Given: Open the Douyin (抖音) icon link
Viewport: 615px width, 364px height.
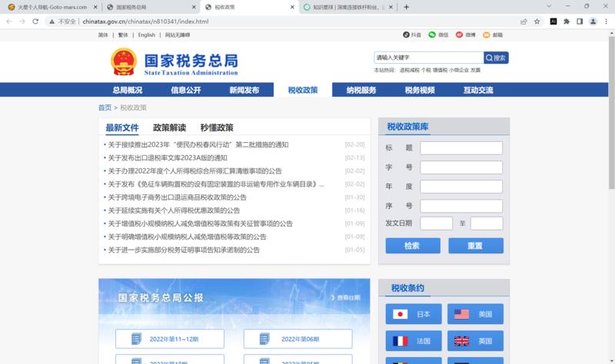Looking at the screenshot, I should [x=412, y=35].
